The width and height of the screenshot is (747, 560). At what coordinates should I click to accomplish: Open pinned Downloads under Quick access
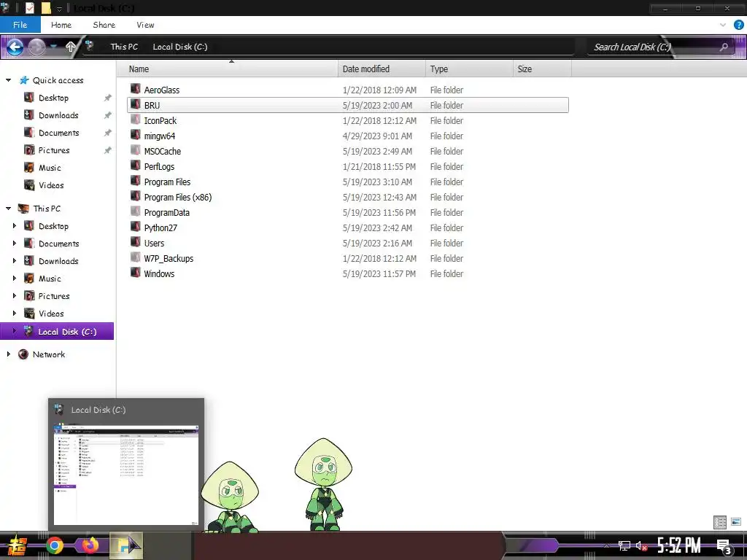coord(58,115)
